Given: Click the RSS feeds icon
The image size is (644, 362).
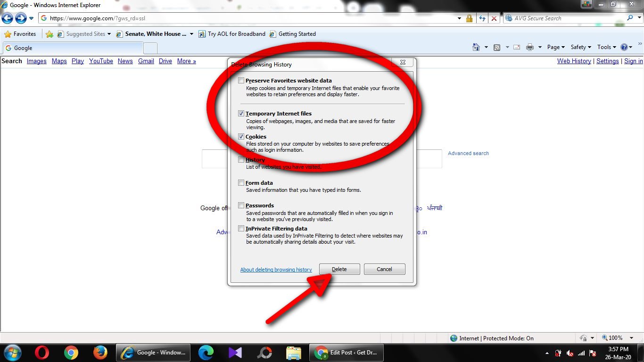Looking at the screenshot, I should point(496,47).
